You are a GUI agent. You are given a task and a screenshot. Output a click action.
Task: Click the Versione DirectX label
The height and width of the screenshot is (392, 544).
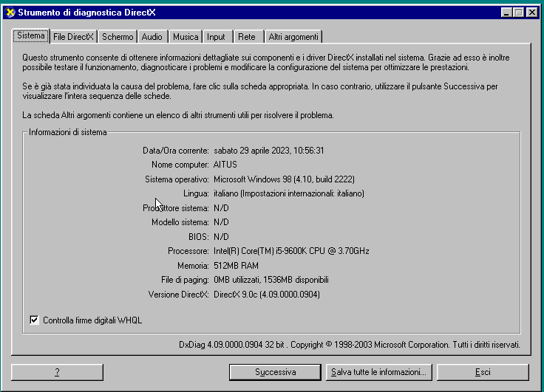(178, 295)
